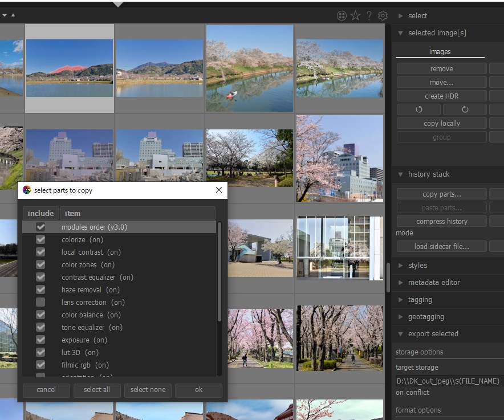The height and width of the screenshot is (420, 504).
Task: Click the compress history button
Action: [x=442, y=222]
